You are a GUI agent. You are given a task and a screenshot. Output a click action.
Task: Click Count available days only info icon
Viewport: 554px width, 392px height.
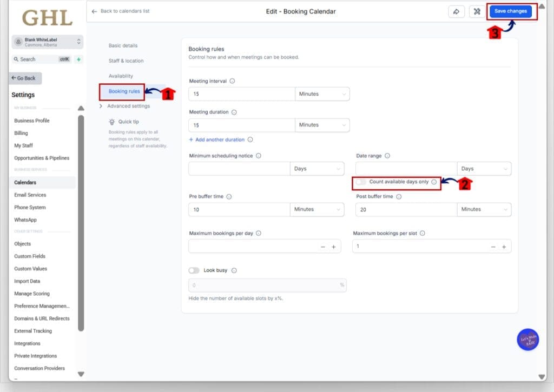tap(434, 182)
